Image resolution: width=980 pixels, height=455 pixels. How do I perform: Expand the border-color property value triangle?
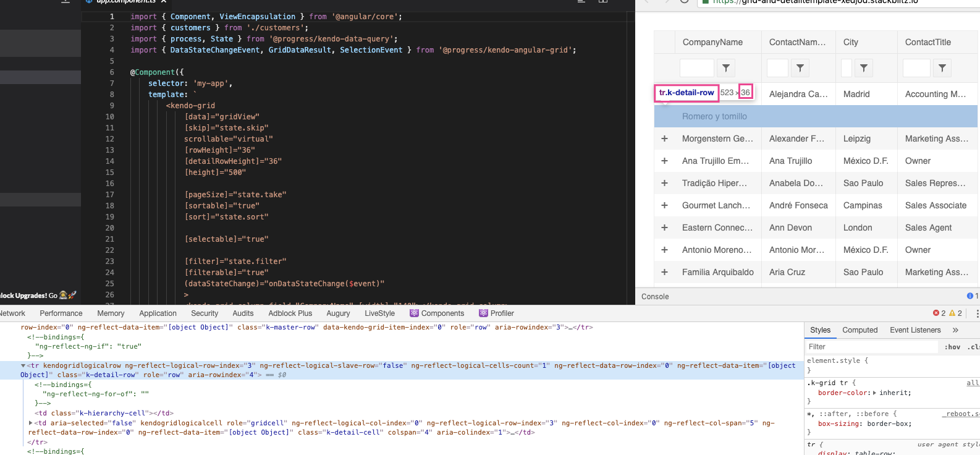pyautogui.click(x=874, y=393)
